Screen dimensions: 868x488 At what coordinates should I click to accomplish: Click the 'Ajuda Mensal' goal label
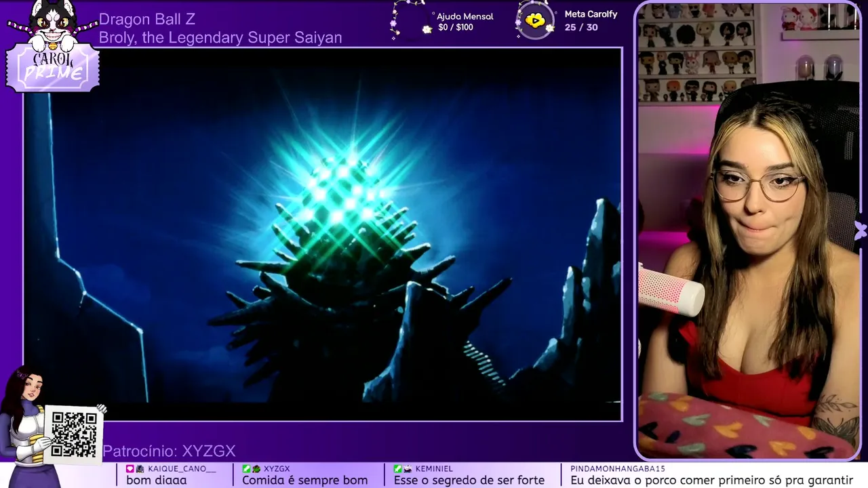(465, 16)
